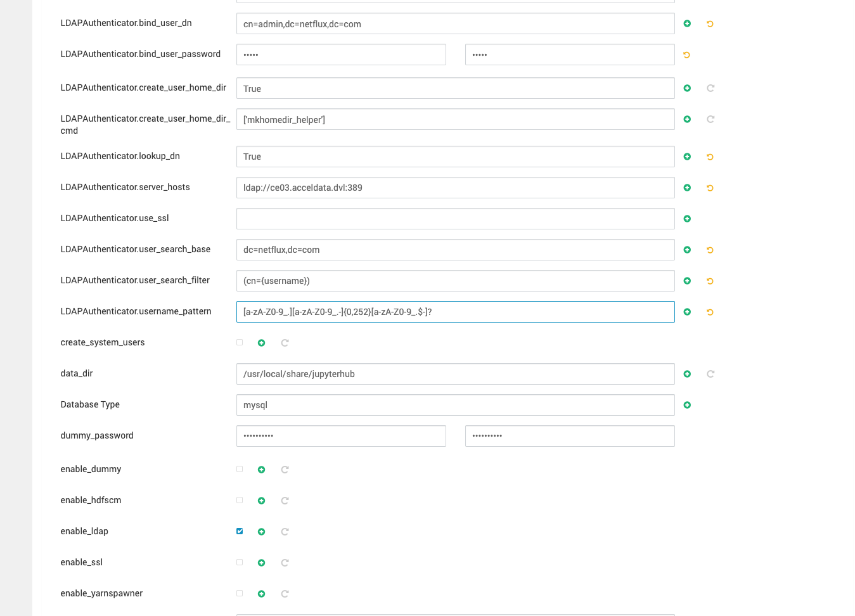Enable the enable_ssl checkbox

point(240,562)
